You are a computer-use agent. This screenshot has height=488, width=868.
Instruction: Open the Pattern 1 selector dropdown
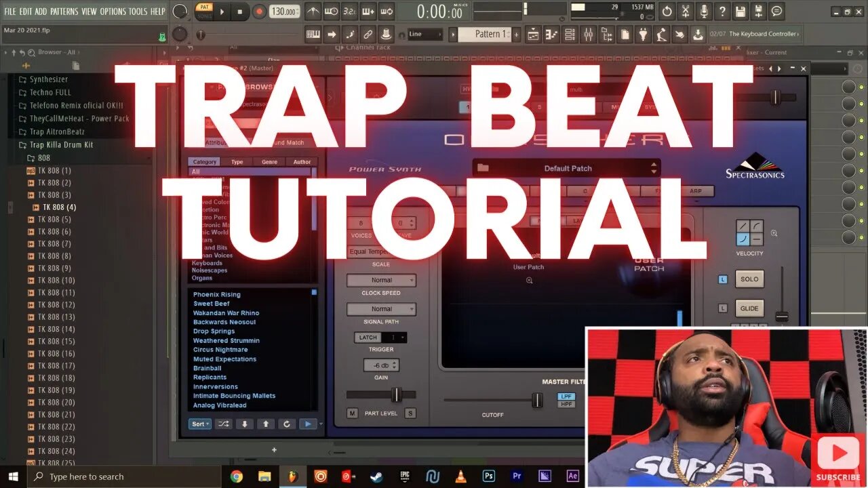coord(485,34)
